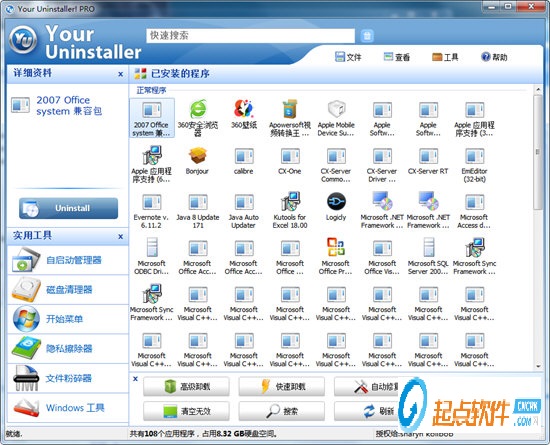Select the CX-One program icon
Viewport: 550px width, 445px height.
coord(290,156)
